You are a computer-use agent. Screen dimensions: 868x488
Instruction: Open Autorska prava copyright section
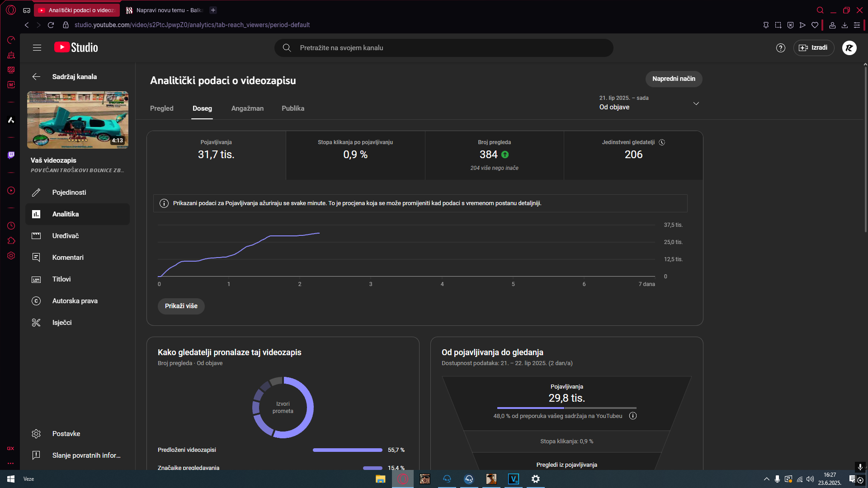pos(75,301)
